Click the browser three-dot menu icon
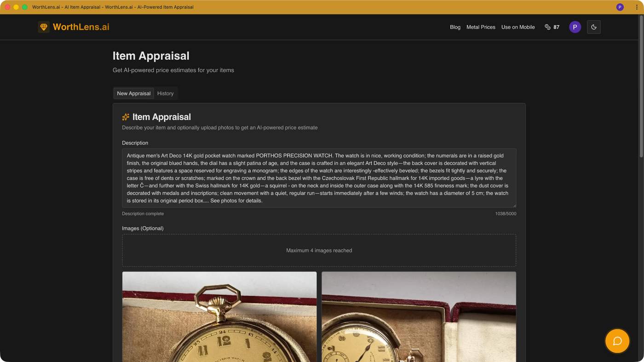 pos(637,7)
